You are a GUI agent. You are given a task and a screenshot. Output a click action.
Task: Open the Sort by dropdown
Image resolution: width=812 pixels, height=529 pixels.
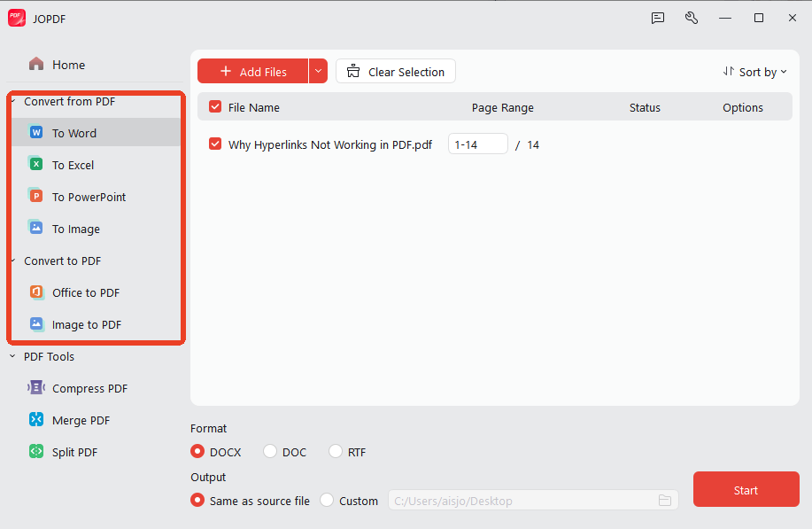(x=755, y=72)
